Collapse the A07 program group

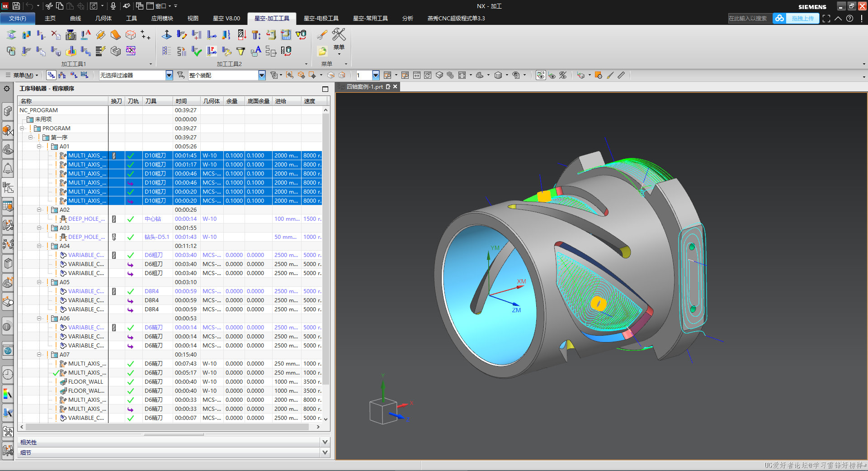coord(39,355)
